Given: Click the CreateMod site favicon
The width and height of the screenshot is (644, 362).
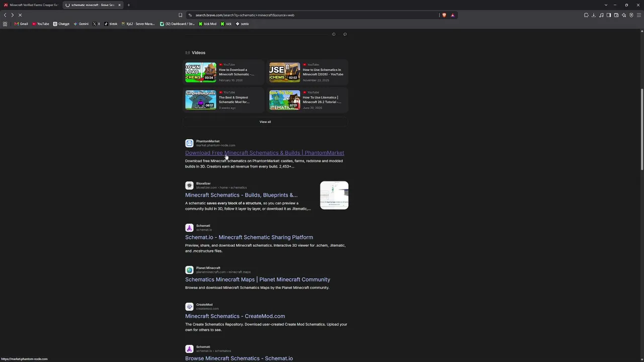Looking at the screenshot, I should [x=189, y=307].
